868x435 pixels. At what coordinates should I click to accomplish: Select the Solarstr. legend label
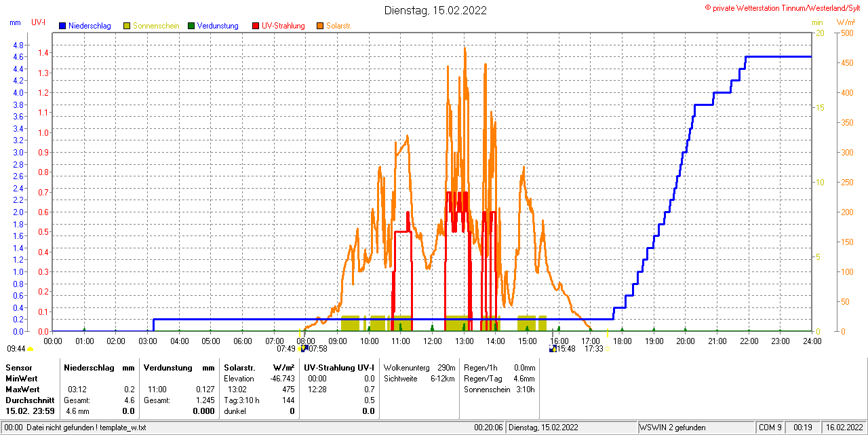point(339,26)
